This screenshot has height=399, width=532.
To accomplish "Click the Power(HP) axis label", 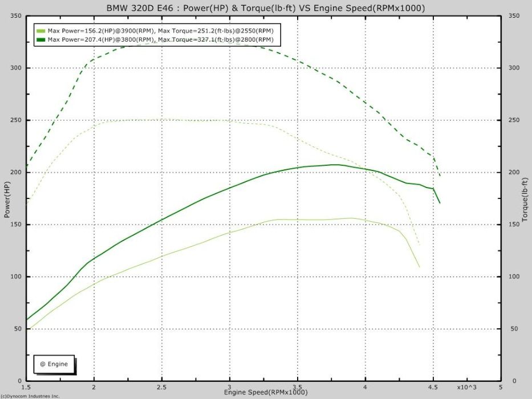I will 7,199.
